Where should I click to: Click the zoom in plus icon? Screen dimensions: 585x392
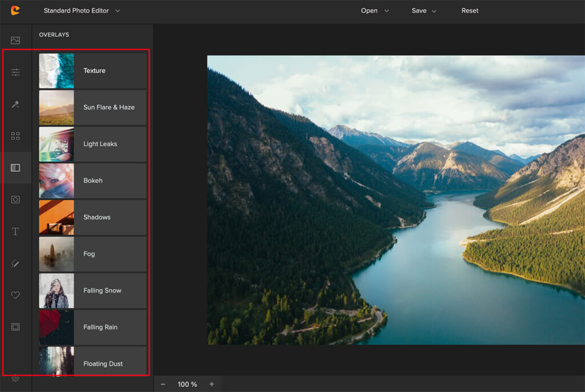[x=211, y=384]
